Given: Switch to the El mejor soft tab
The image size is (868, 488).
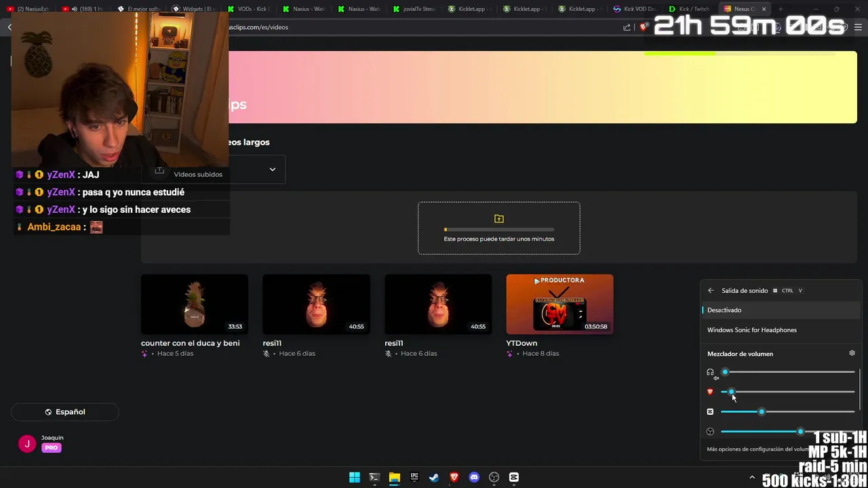Looking at the screenshot, I should click(x=140, y=9).
